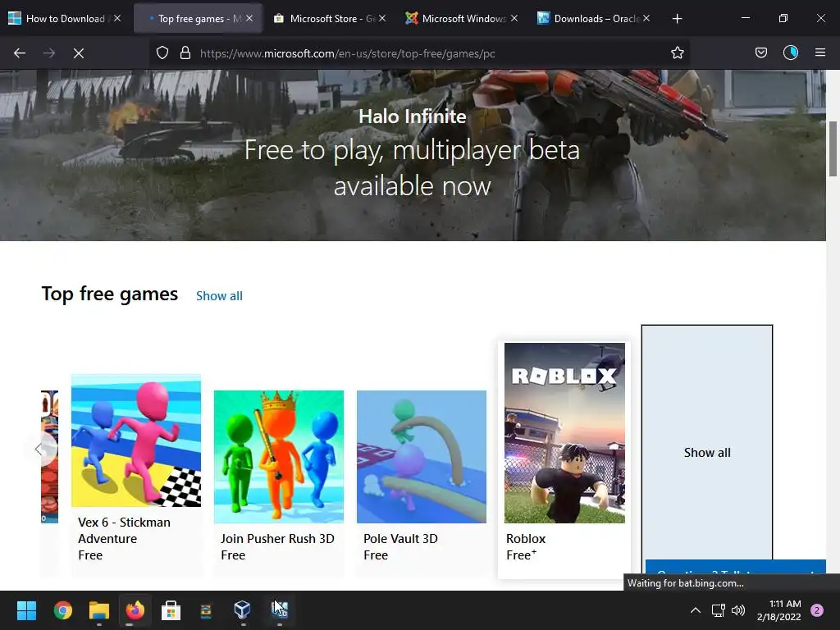Open the notification count badge

817,609
